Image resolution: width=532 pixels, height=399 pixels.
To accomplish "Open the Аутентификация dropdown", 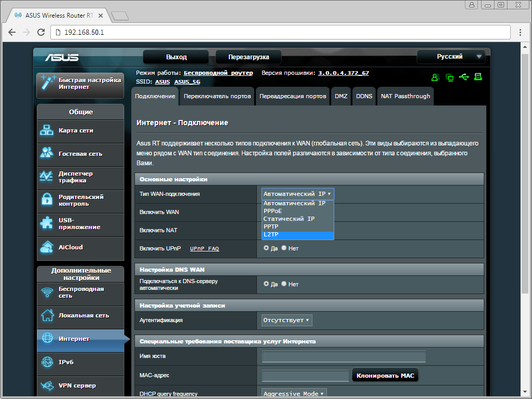I will click(x=287, y=320).
